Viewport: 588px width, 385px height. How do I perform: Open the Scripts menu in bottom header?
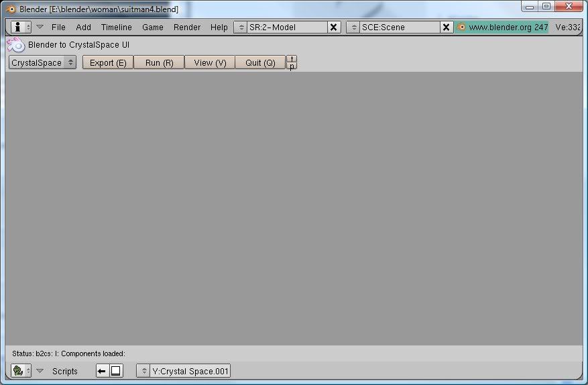point(65,371)
